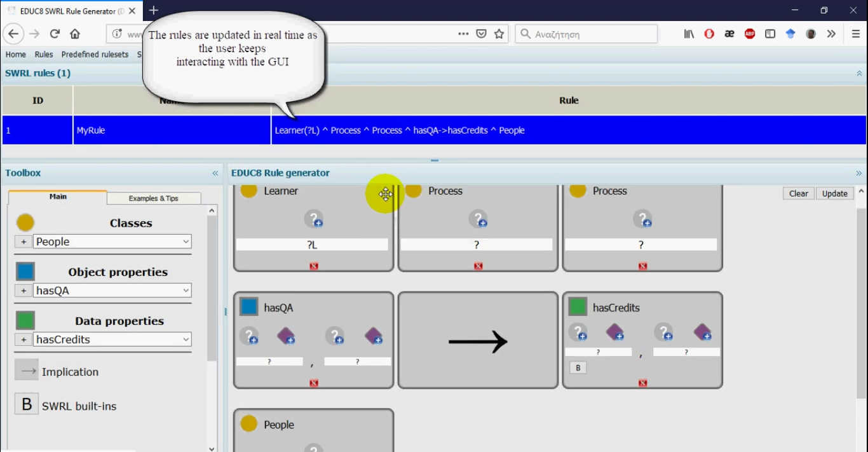
Task: Click the ID cell with value 1
Action: 37,130
